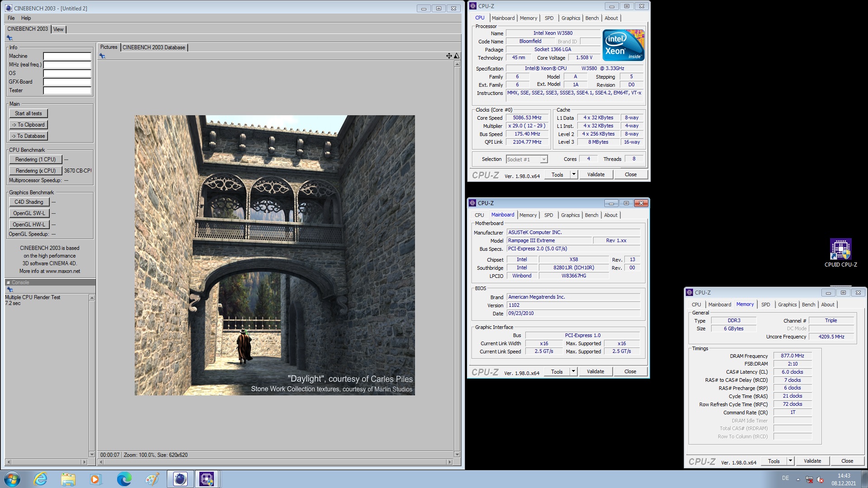Open the CPUID CPU-Z desktop shortcut icon
868x488 pixels.
[840, 253]
